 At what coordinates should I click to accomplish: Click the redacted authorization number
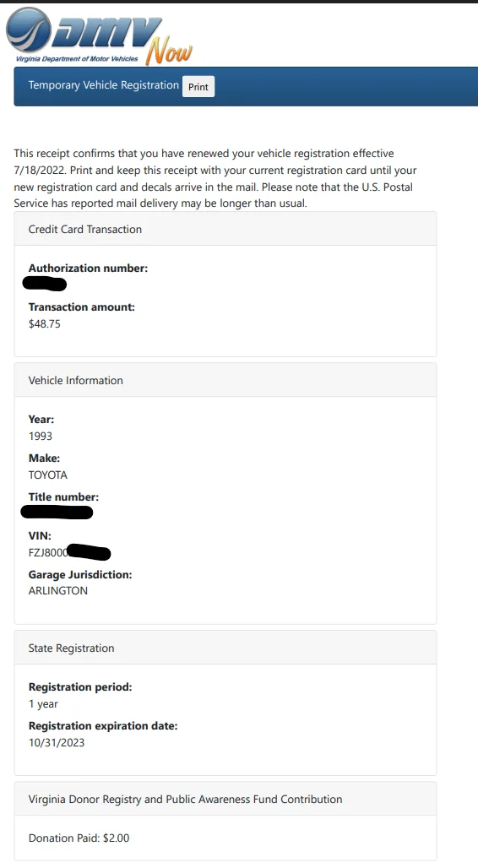coord(45,285)
